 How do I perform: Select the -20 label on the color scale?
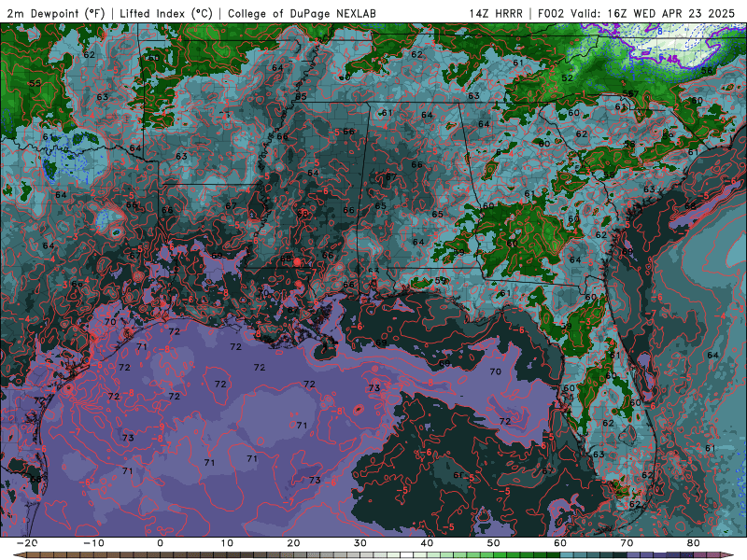point(27,543)
